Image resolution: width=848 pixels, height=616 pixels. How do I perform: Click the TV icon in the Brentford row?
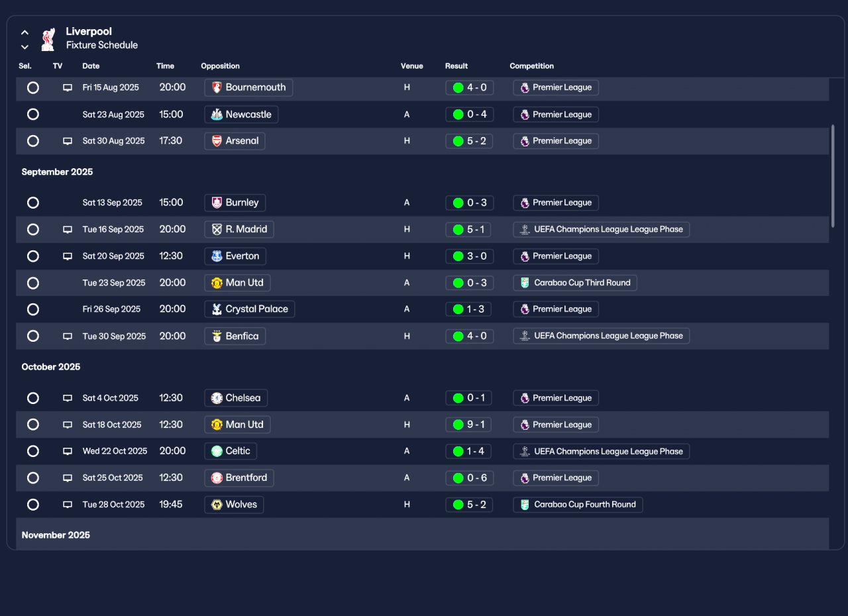(68, 478)
